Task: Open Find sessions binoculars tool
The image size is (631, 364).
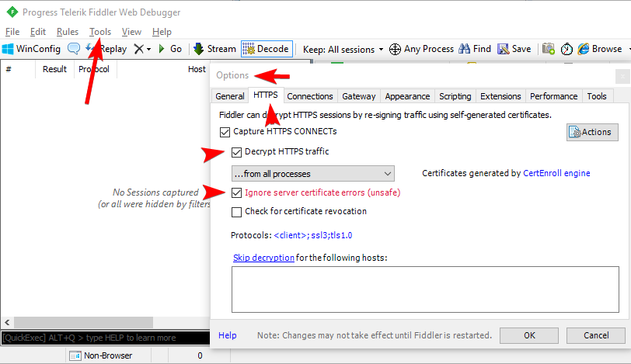Action: click(465, 49)
